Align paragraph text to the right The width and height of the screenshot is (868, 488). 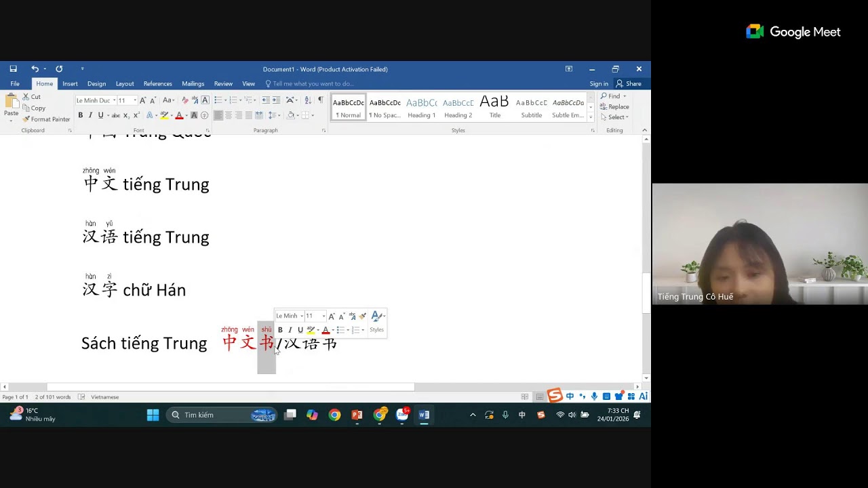[x=239, y=115]
